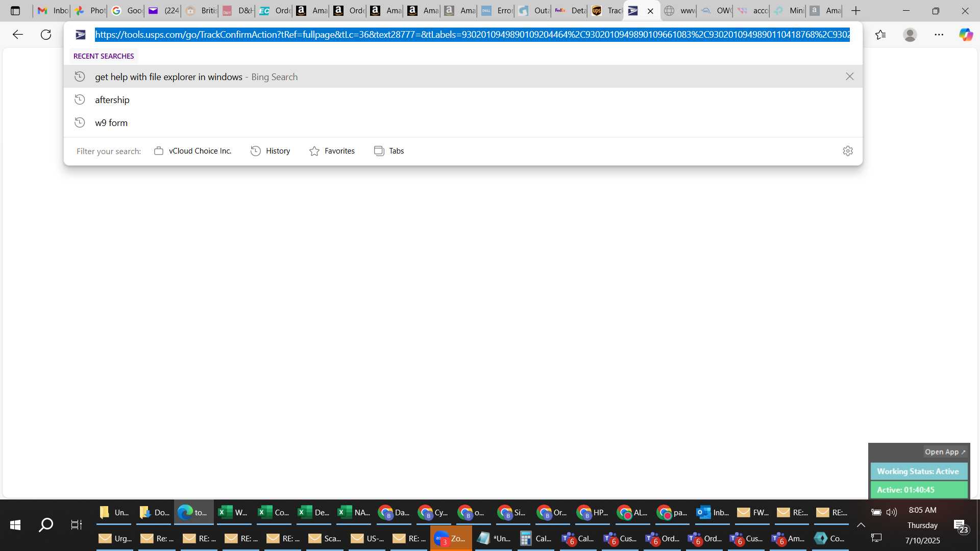Open the 'Urg...' mail taskbar item
Image resolution: width=980 pixels, height=551 pixels.
115,539
